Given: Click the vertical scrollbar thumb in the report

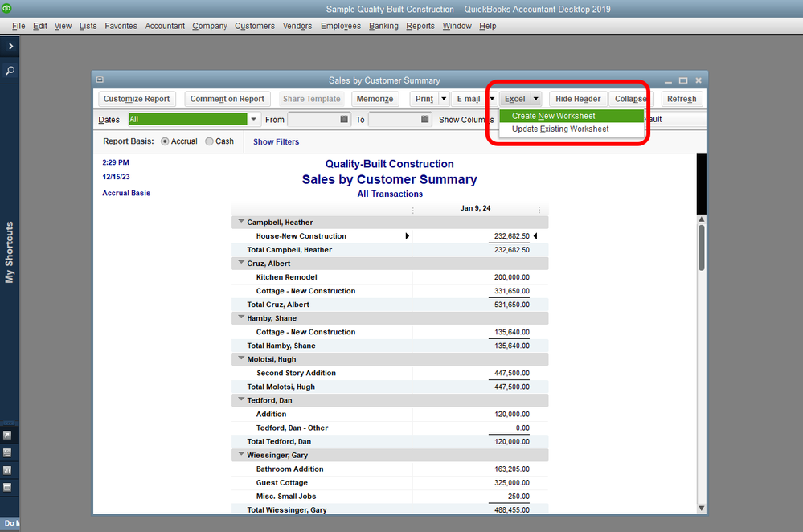Looking at the screenshot, I should (x=702, y=248).
